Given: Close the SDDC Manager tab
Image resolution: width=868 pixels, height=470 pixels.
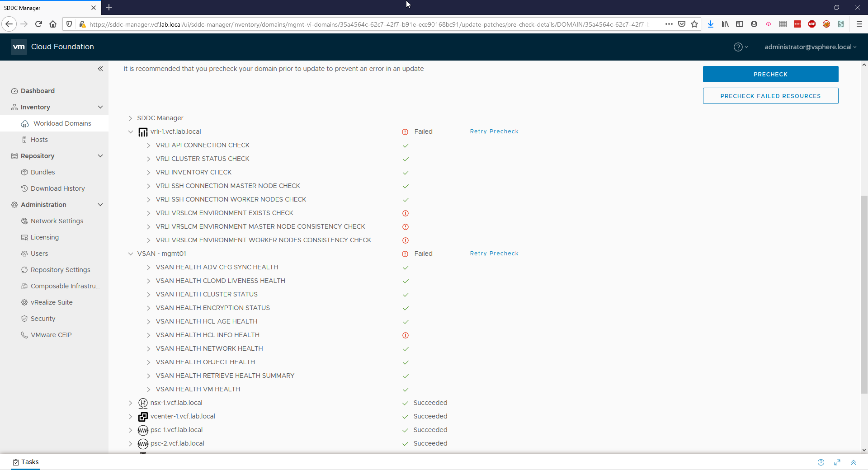Looking at the screenshot, I should [93, 8].
